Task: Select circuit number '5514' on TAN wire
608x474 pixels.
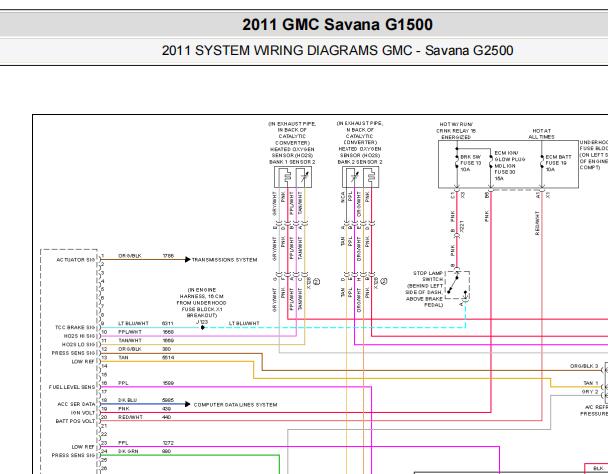Action: [x=168, y=358]
